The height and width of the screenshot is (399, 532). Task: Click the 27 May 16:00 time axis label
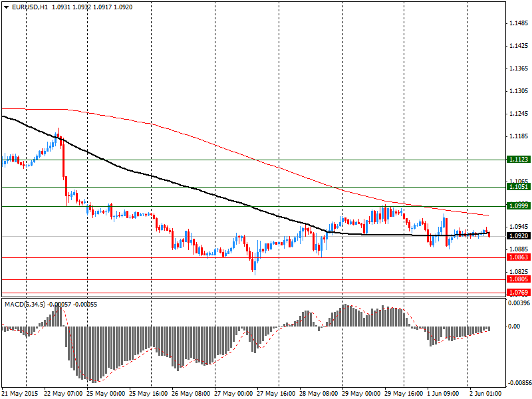(x=276, y=394)
